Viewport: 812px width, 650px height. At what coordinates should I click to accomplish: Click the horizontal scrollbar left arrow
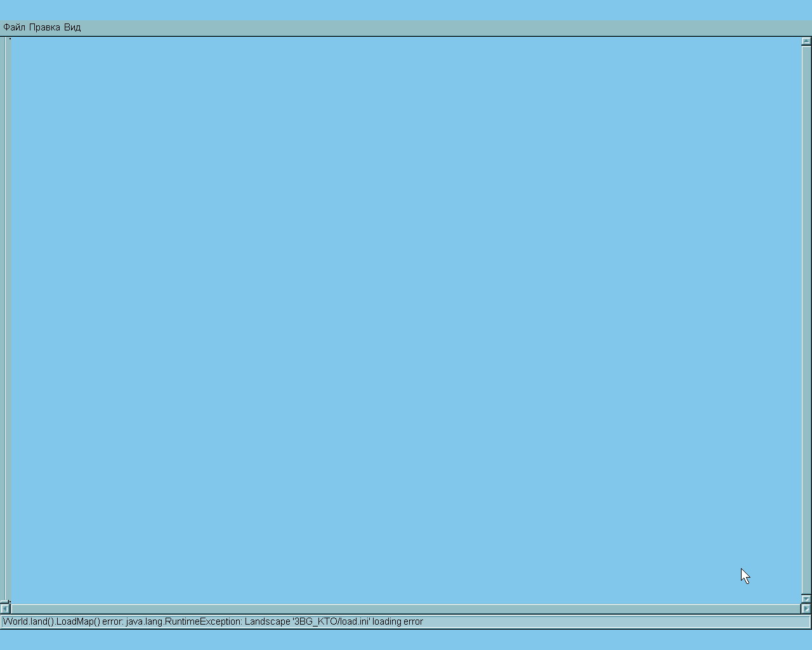tap(5, 608)
